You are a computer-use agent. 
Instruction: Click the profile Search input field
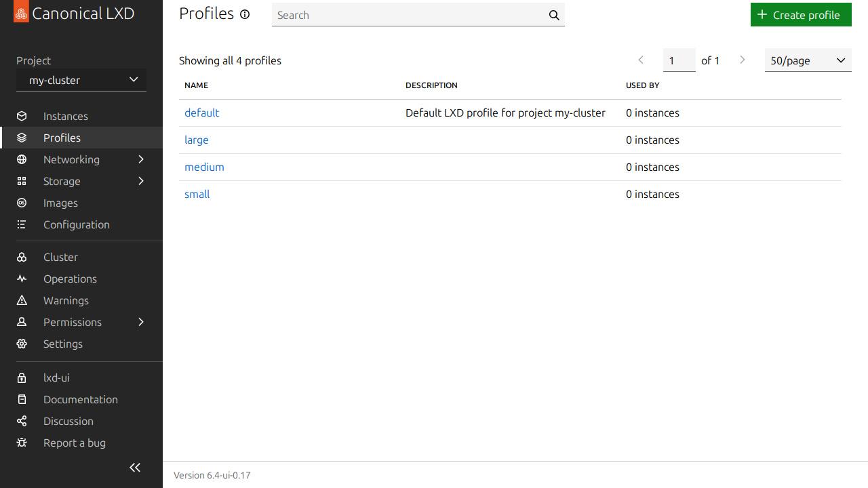point(407,15)
